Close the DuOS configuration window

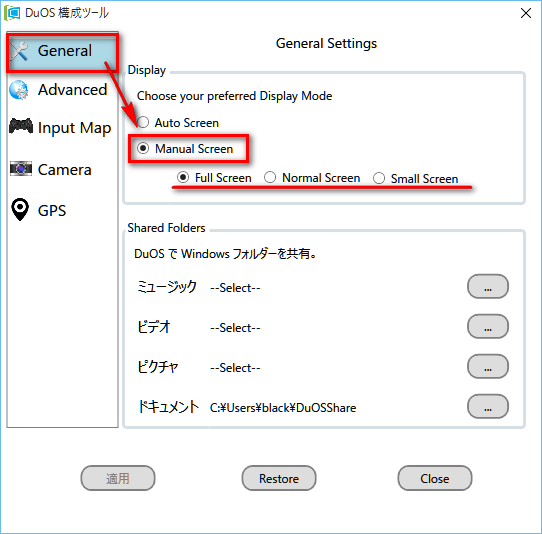526,13
